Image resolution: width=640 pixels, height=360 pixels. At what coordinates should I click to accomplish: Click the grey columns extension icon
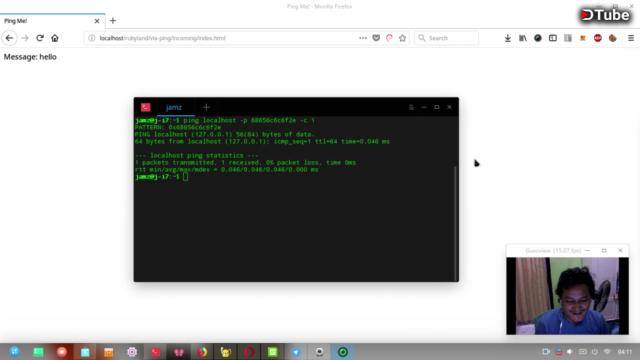point(568,38)
